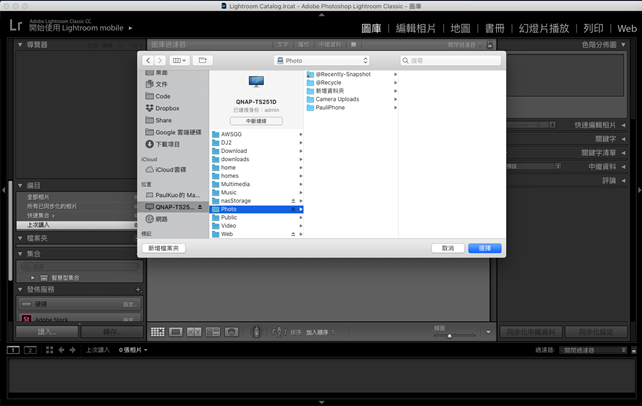Expand the Camera Uploads folder arrow
Screen dimensions: 642x406
(x=396, y=99)
